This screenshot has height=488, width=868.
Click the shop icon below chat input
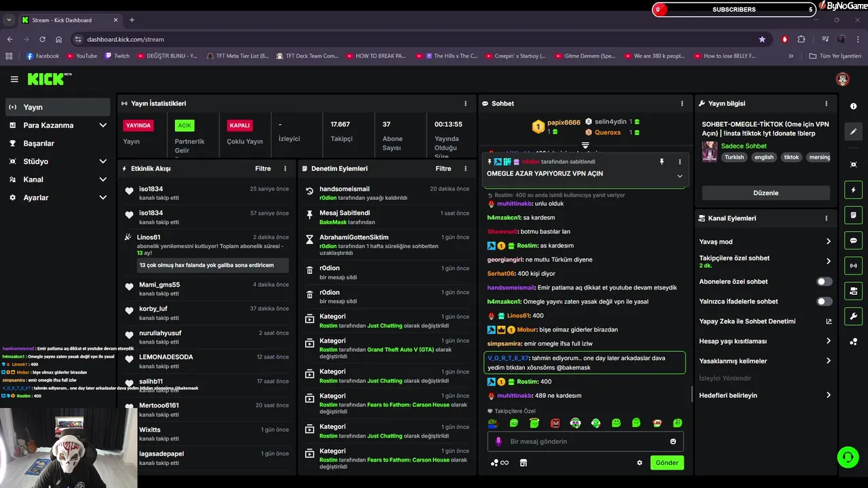coord(523,463)
